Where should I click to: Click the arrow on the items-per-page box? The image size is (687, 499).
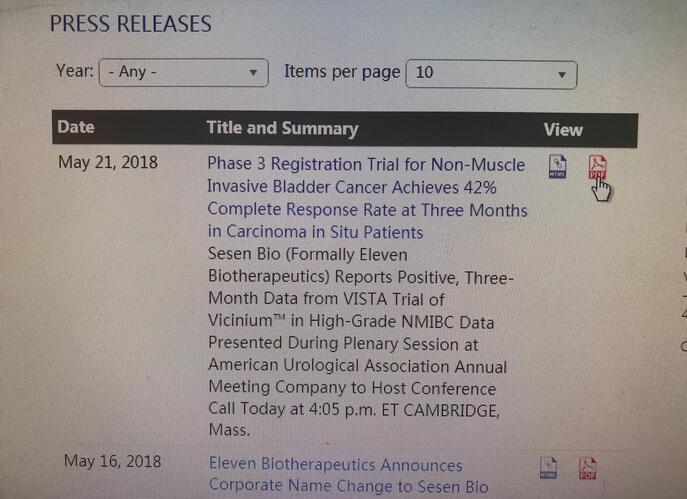563,75
